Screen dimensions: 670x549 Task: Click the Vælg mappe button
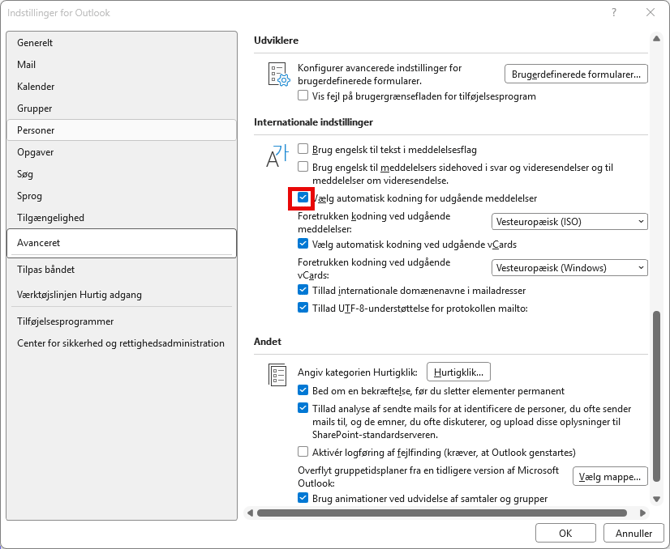(610, 477)
